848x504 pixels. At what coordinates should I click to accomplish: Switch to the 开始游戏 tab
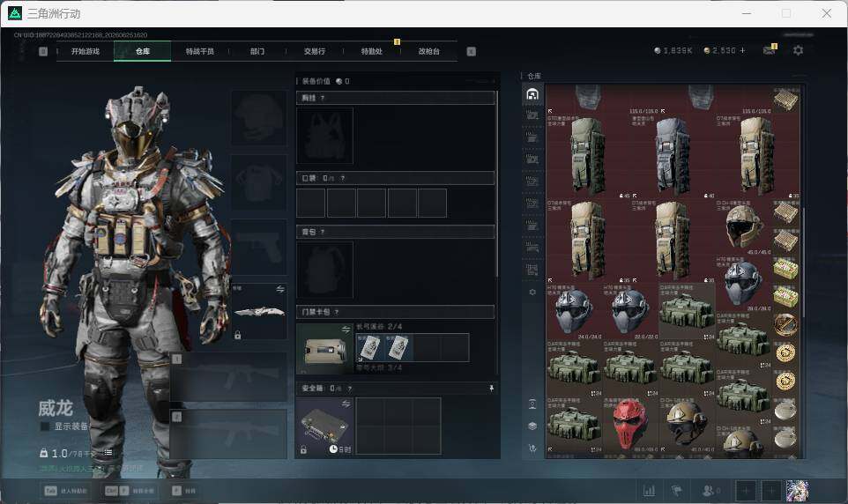86,51
